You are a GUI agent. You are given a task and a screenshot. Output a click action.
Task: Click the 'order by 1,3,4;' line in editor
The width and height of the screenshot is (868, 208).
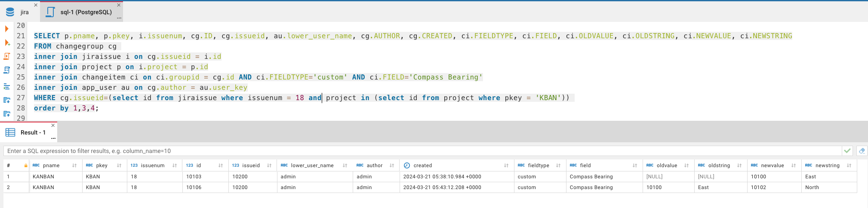tap(66, 108)
